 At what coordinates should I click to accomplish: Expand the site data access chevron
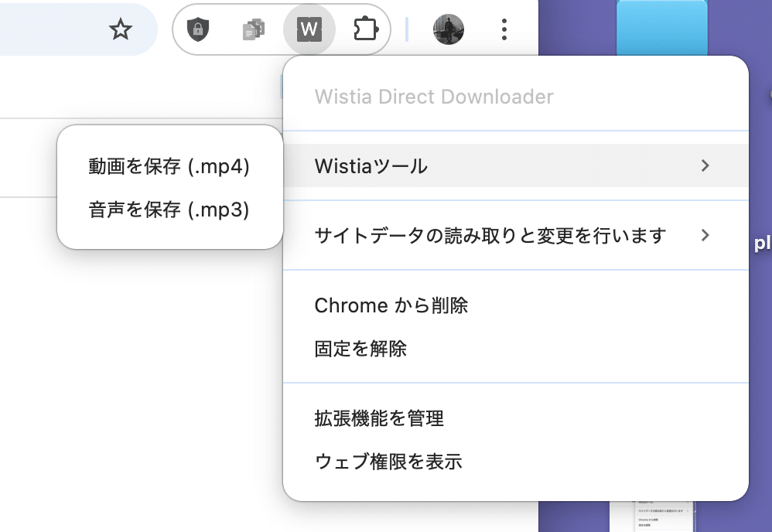(x=705, y=235)
